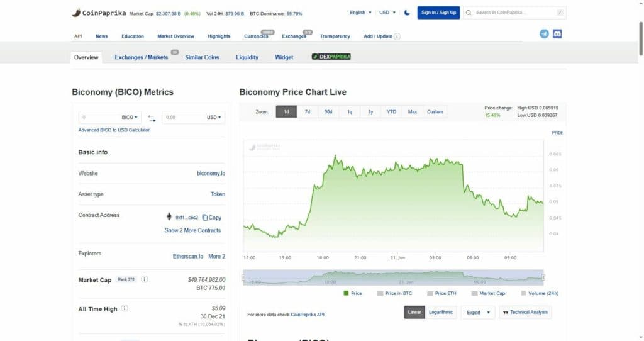This screenshot has height=341, width=644.
Task: Set chart zoom to Max
Action: click(413, 112)
